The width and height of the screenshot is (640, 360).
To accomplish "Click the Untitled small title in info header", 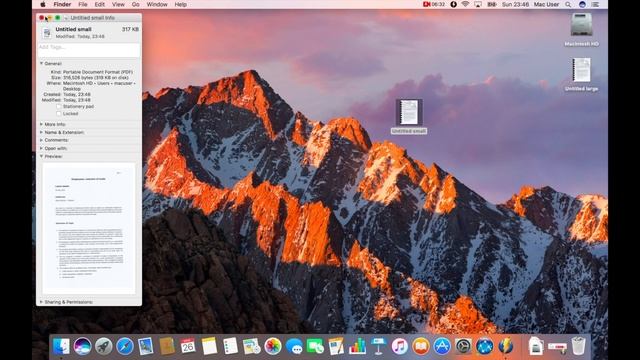I will pyautogui.click(x=73, y=29).
